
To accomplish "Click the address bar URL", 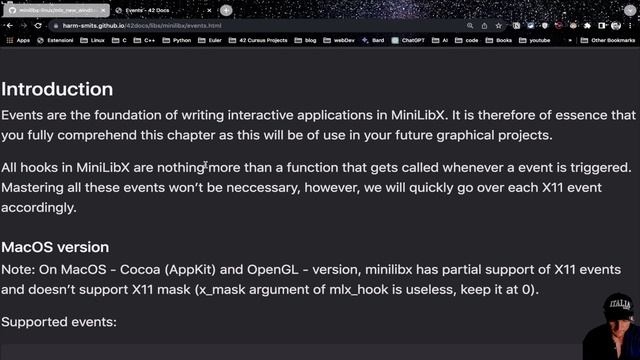I will (x=142, y=26).
